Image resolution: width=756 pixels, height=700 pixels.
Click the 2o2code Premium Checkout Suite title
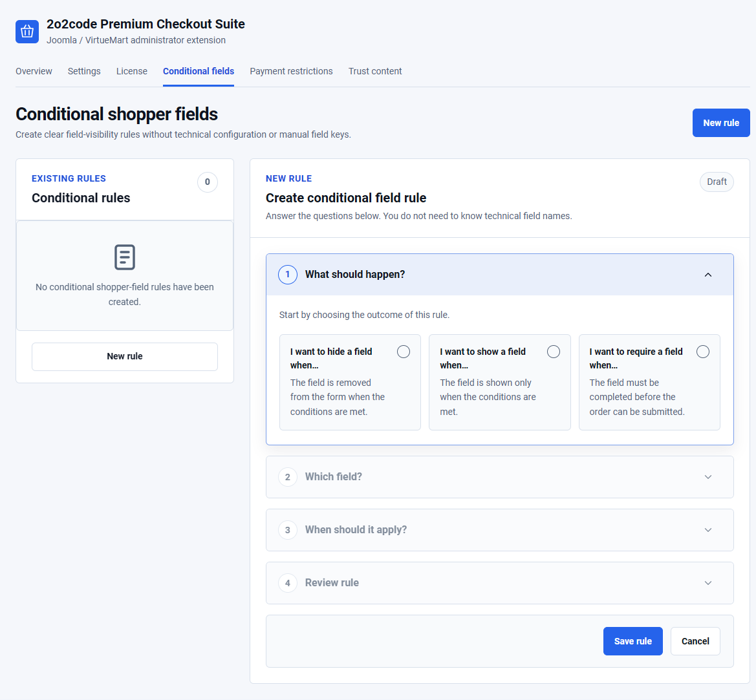point(146,24)
